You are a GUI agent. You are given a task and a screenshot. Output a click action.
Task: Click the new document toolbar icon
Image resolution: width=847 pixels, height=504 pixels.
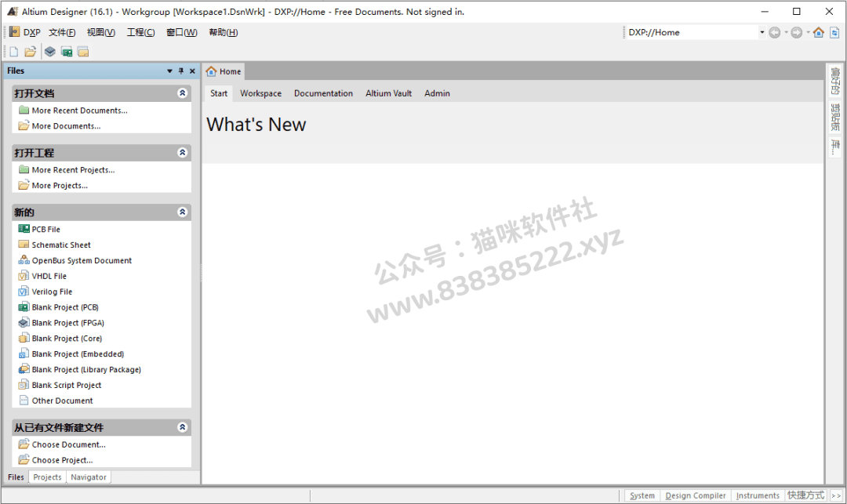pyautogui.click(x=14, y=52)
